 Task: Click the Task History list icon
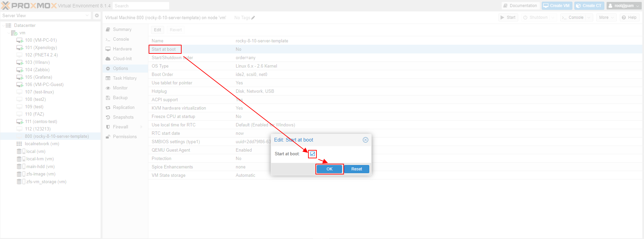pos(108,78)
